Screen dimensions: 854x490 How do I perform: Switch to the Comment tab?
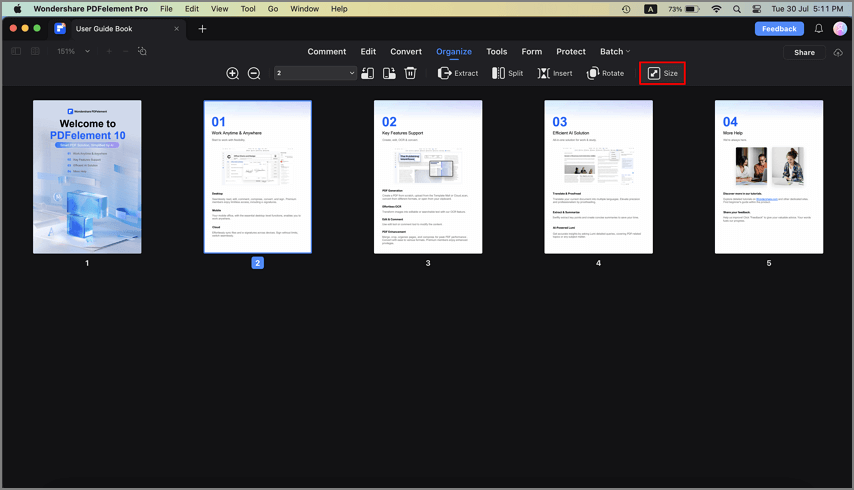[x=327, y=51]
